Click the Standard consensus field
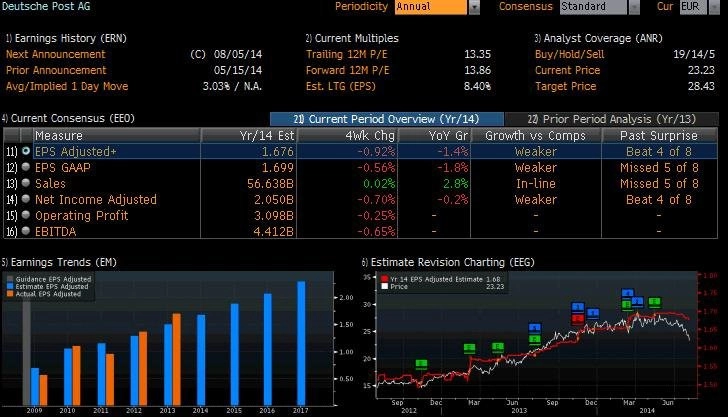This screenshot has width=728, height=417. click(x=593, y=7)
